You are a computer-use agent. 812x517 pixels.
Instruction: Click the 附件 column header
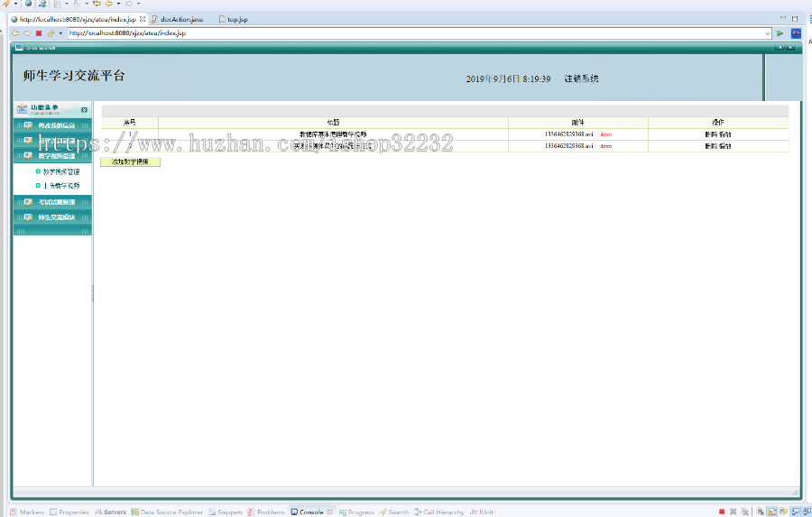tap(578, 123)
